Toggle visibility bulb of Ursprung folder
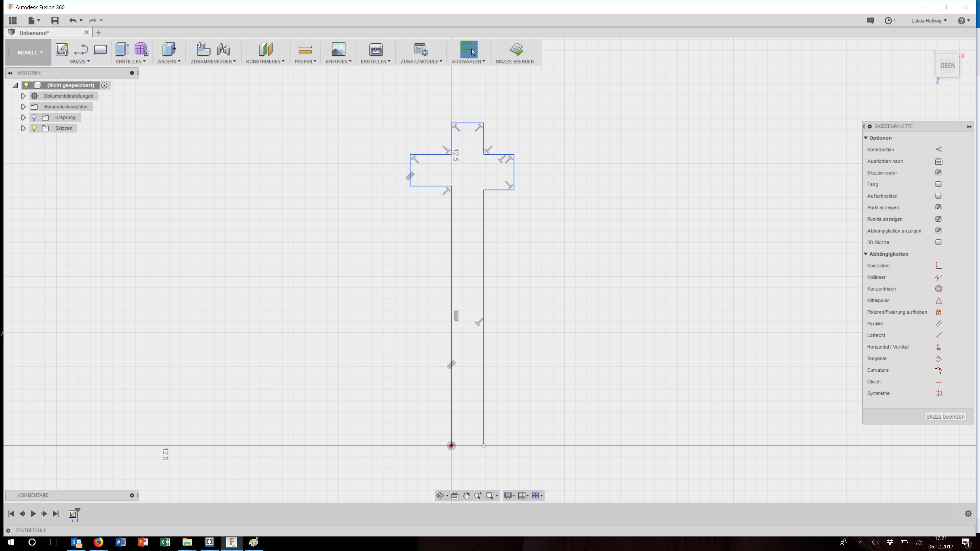 click(34, 118)
